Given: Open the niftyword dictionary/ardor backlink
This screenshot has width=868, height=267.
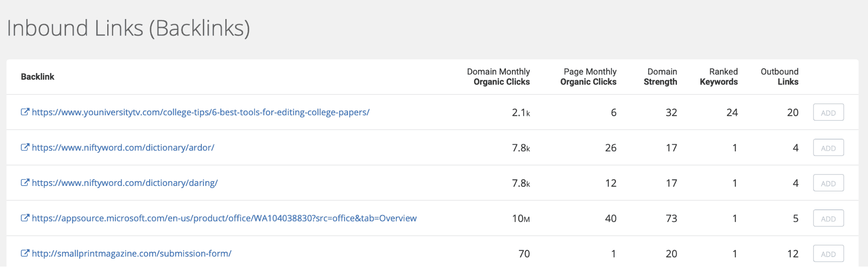Looking at the screenshot, I should (x=123, y=148).
